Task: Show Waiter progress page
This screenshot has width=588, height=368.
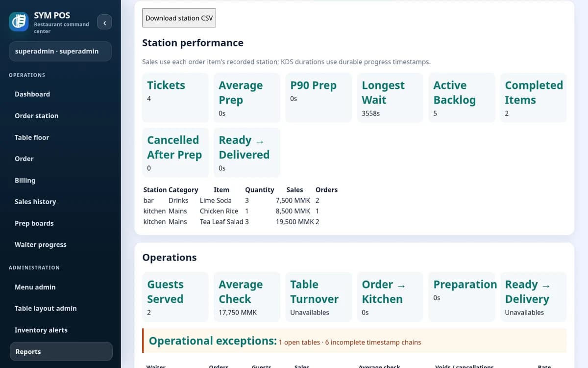Action: [61, 244]
